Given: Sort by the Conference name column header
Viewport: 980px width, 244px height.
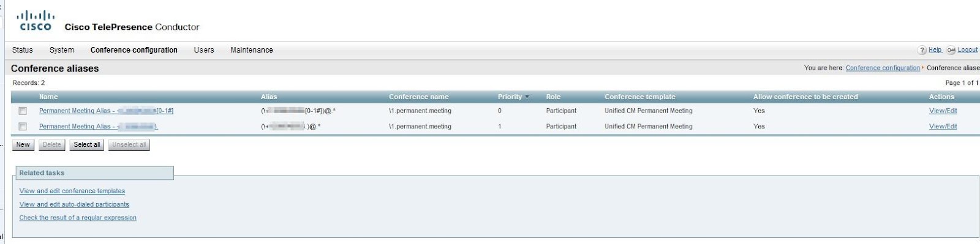Looking at the screenshot, I should point(419,97).
